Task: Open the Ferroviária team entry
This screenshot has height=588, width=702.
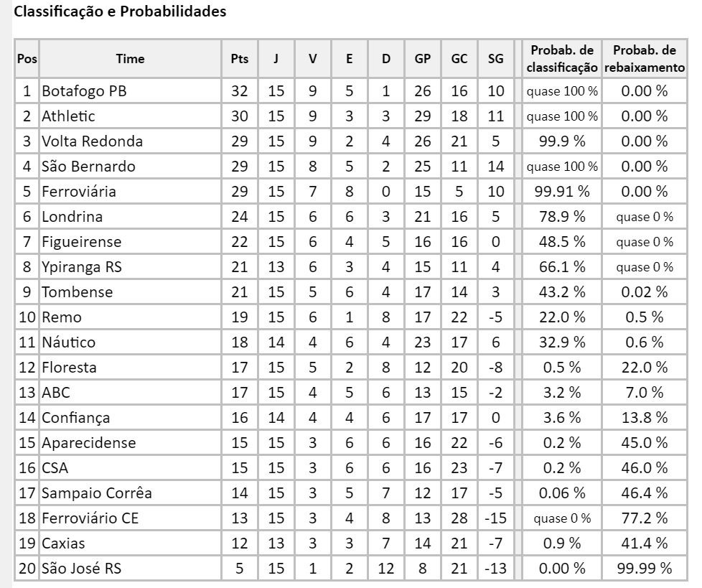Action: point(78,192)
